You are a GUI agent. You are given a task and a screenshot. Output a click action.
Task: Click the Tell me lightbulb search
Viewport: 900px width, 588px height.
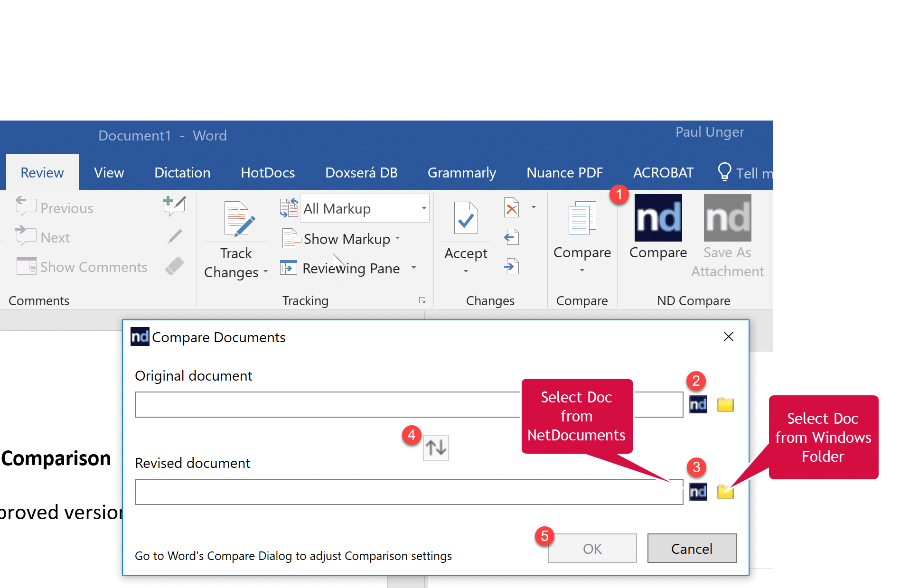coord(745,173)
